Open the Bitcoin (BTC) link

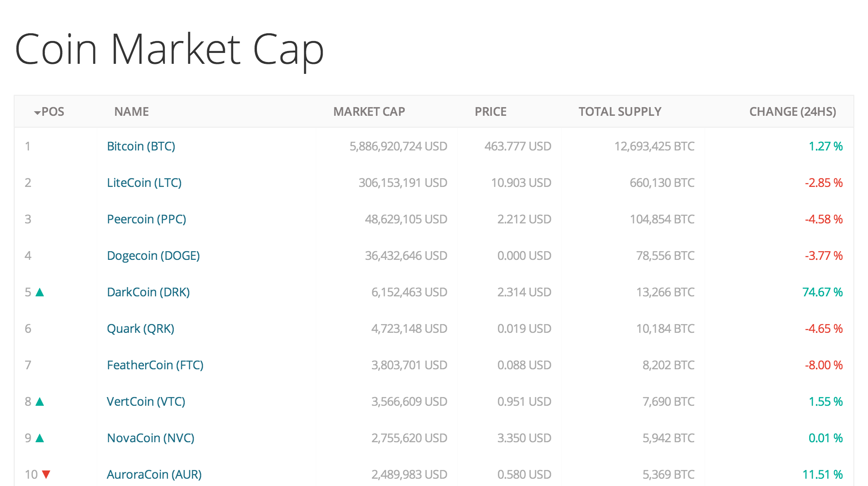pos(141,146)
